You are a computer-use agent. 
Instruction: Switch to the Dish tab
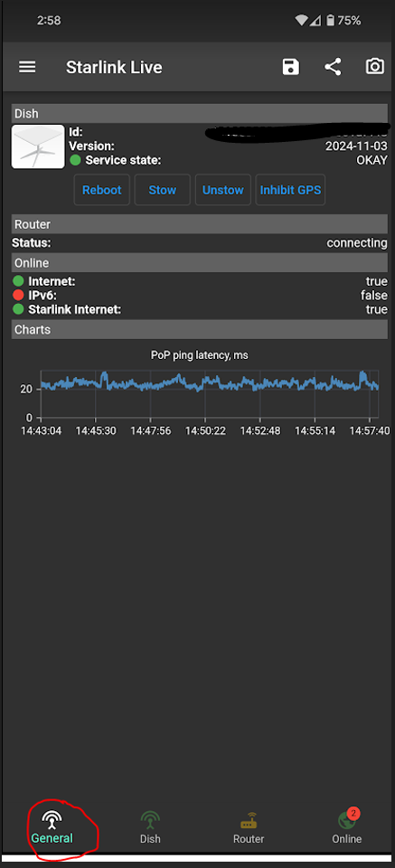click(150, 828)
